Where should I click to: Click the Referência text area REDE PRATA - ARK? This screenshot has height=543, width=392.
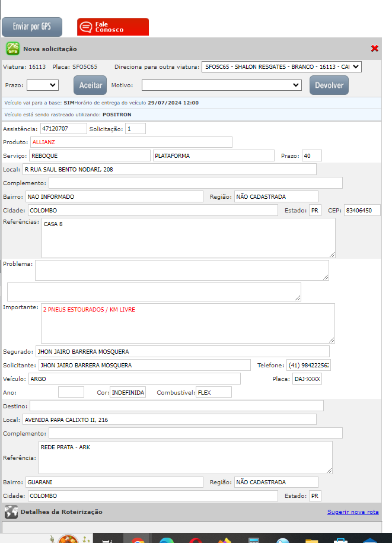tap(186, 458)
